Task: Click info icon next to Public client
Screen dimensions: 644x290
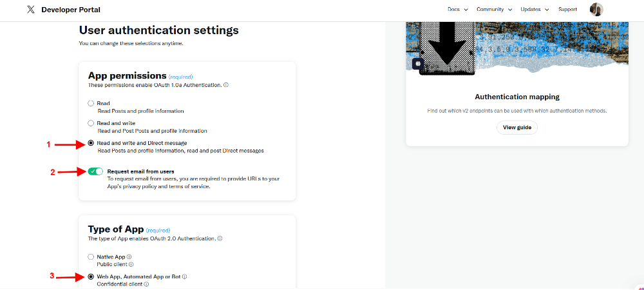Action: click(131, 264)
